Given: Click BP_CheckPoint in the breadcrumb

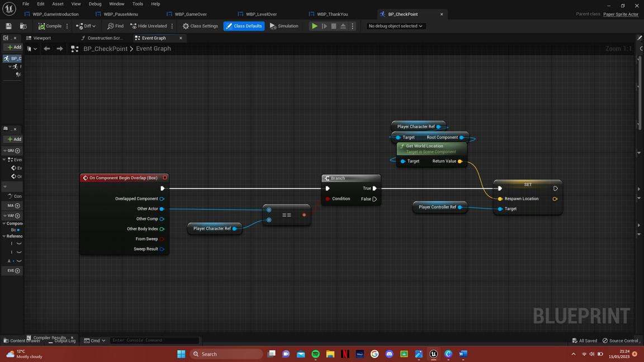Looking at the screenshot, I should click(106, 49).
